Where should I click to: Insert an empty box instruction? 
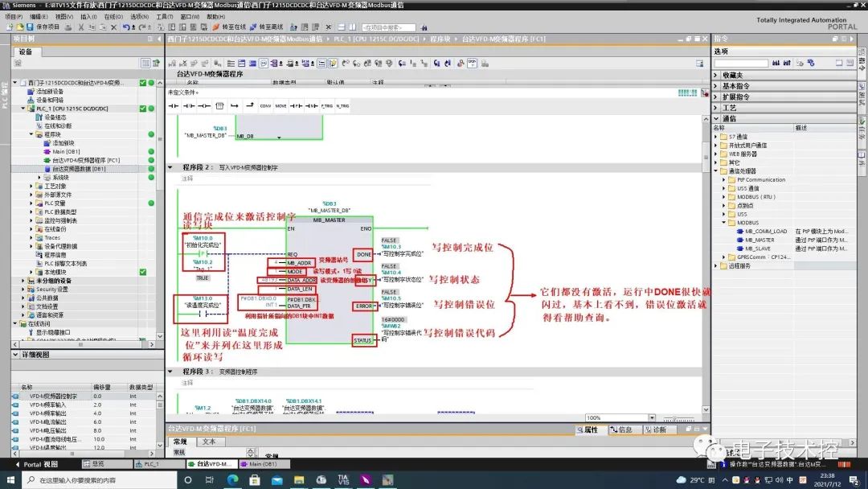[219, 106]
